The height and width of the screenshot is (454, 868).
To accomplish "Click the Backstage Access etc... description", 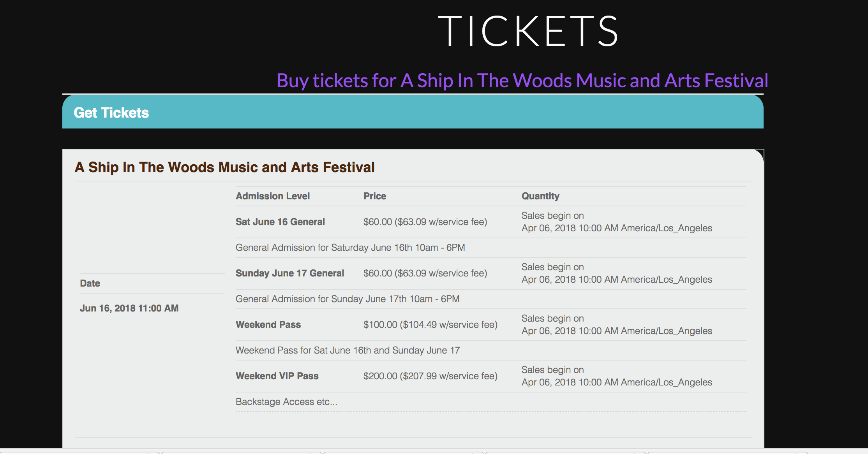I will pyautogui.click(x=286, y=402).
